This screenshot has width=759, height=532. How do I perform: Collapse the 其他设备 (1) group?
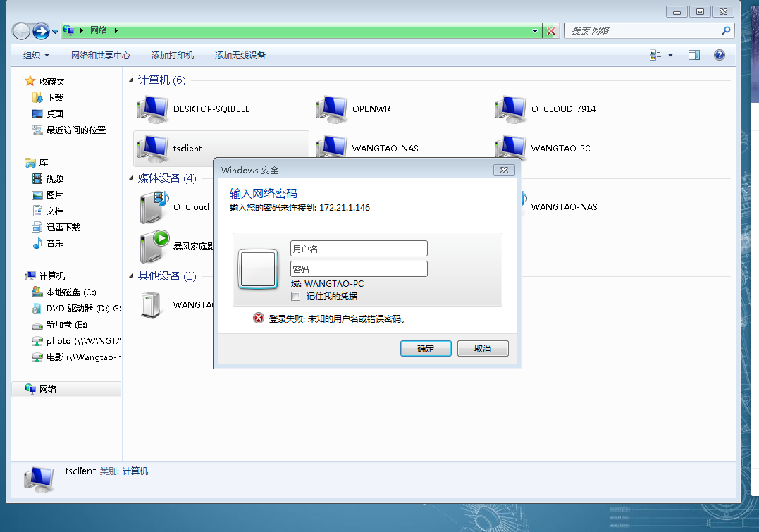pyautogui.click(x=132, y=276)
